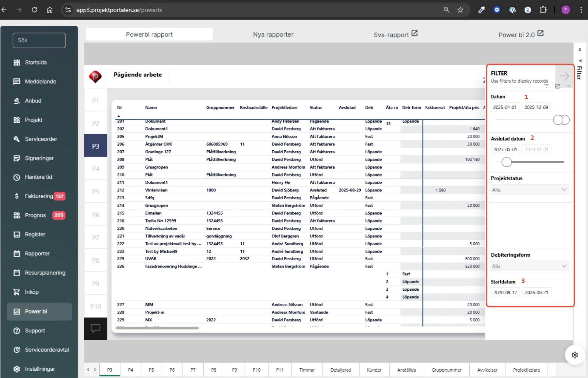The width and height of the screenshot is (588, 378).
Task: Click the settings gear floating button
Action: (x=574, y=355)
